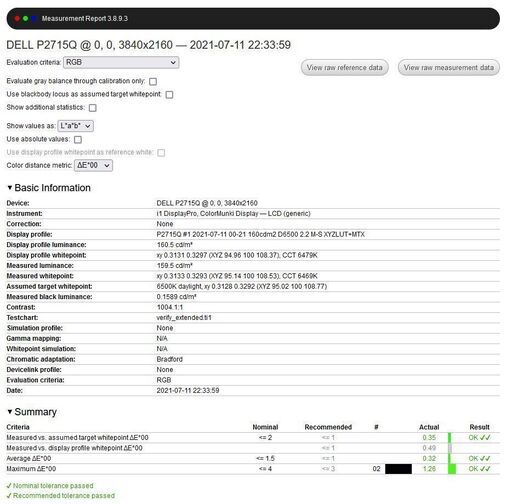Click the Measured luminance value 159.5 cd/m²
The height and width of the screenshot is (504, 512).
pyautogui.click(x=175, y=266)
